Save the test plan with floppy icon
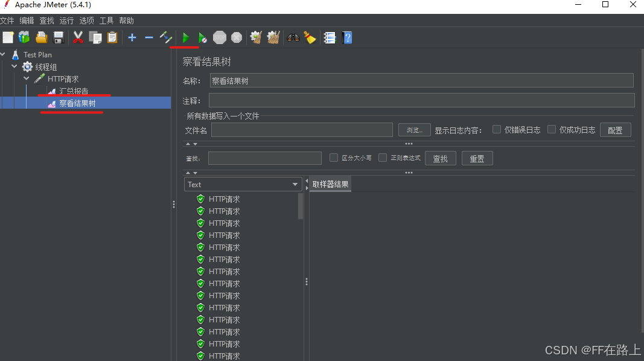Viewport: 644px width, 361px height. (59, 38)
